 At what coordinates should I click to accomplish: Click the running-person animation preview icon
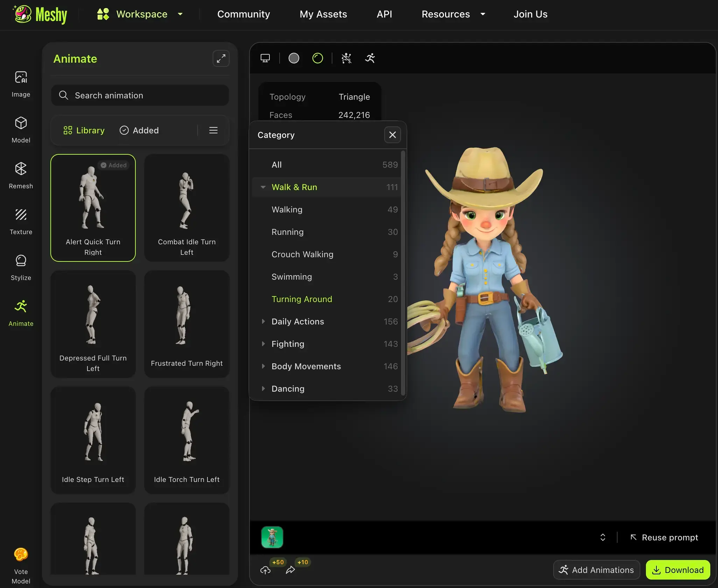tap(370, 58)
